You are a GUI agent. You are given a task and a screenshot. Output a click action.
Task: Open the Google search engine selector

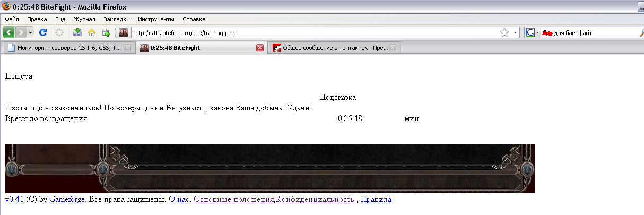(532, 32)
